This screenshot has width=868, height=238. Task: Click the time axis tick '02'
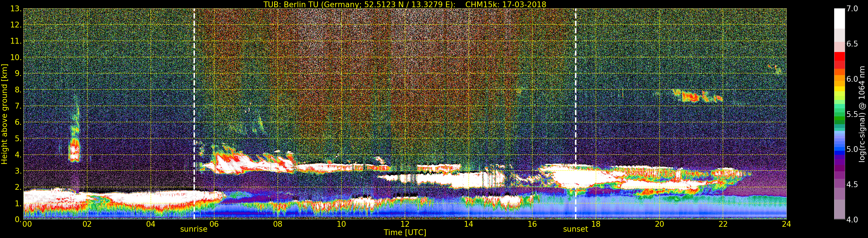point(87,224)
